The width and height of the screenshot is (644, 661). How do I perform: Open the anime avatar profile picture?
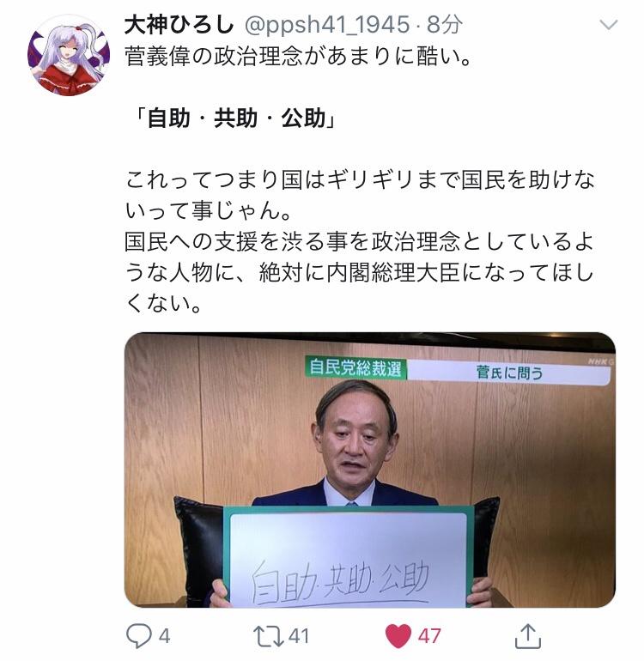[x=69, y=55]
